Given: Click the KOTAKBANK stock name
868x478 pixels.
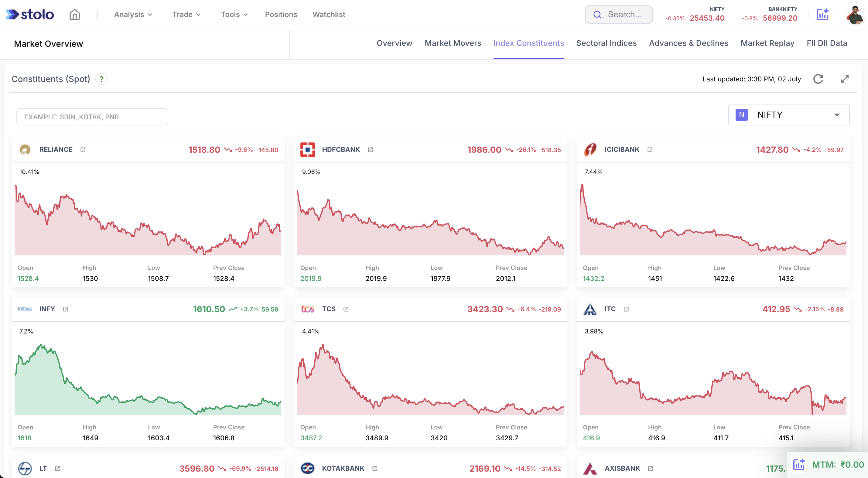Looking at the screenshot, I should (x=343, y=469).
